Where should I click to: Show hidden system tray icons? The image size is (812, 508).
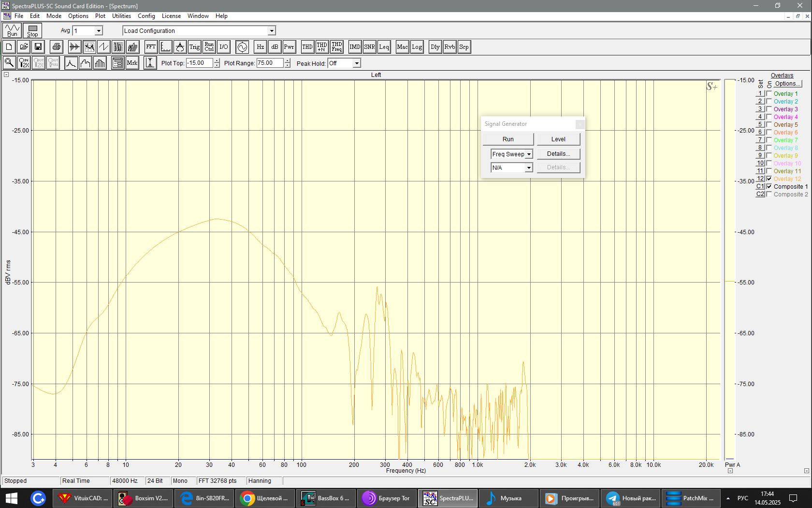pos(728,498)
